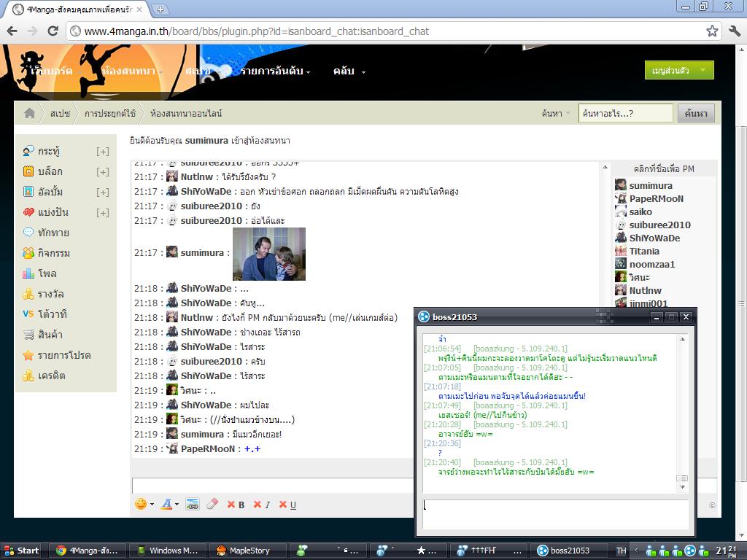Switch to Windows M... taskbar item

[169, 551]
